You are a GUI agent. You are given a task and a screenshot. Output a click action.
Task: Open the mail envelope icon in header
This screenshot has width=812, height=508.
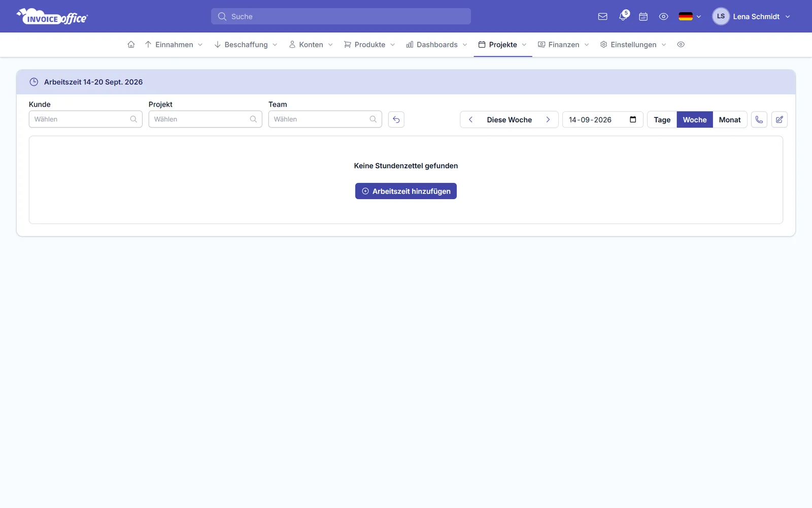point(602,16)
